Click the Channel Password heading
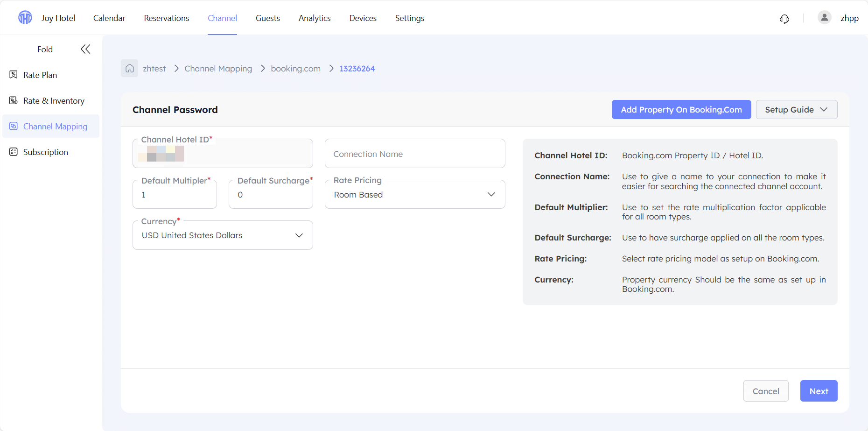This screenshot has width=868, height=431. 175,110
